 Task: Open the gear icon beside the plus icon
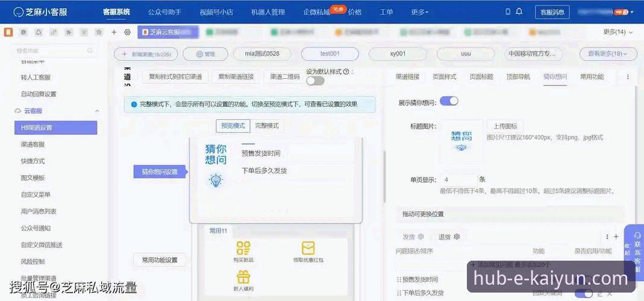point(127,32)
